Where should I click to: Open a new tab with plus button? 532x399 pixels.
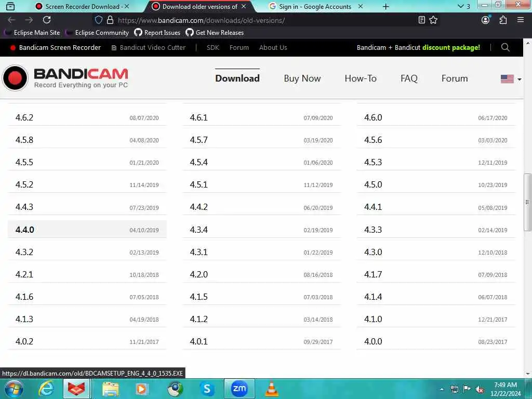click(x=386, y=6)
